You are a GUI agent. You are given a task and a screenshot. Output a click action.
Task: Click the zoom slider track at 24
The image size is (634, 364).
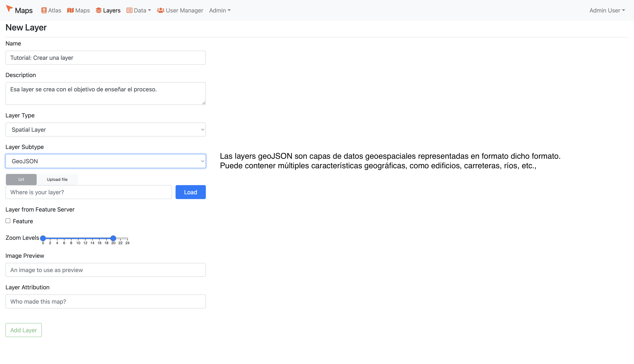coord(127,238)
